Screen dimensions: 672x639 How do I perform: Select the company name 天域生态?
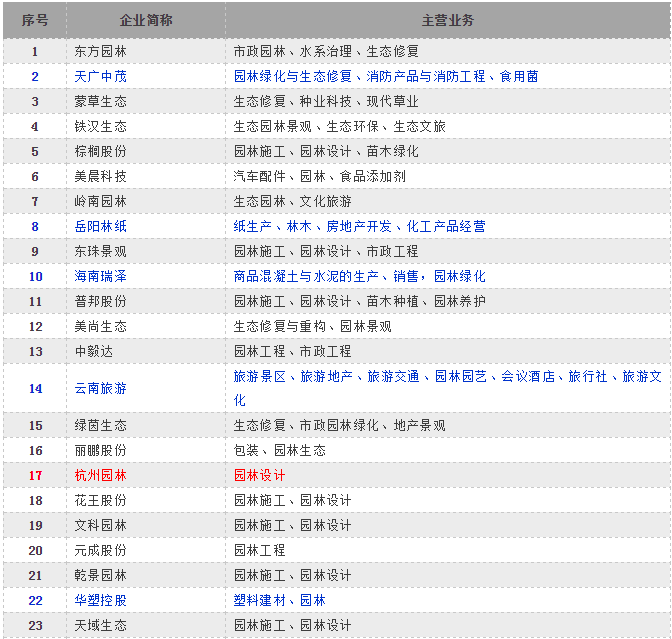pos(100,625)
